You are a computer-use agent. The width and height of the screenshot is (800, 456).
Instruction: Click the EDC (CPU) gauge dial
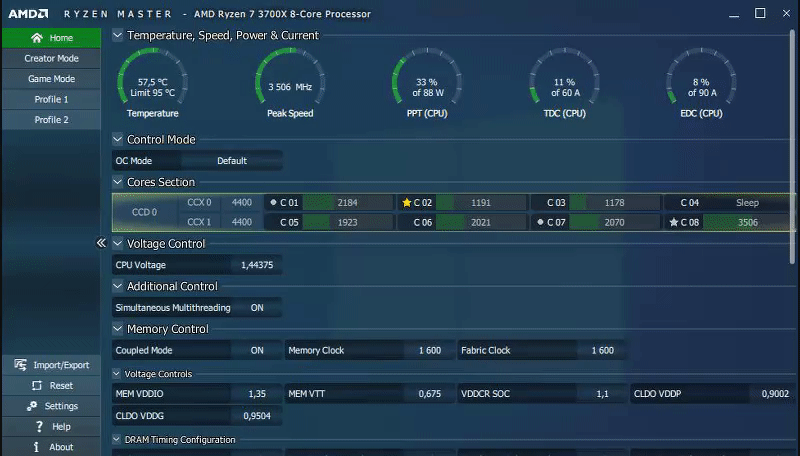[701, 77]
